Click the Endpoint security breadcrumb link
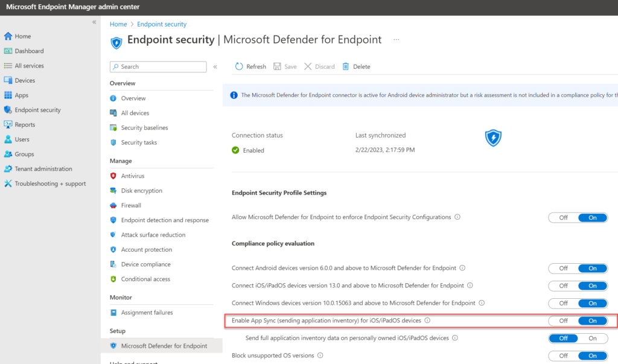This screenshot has width=618, height=364. coord(162,24)
